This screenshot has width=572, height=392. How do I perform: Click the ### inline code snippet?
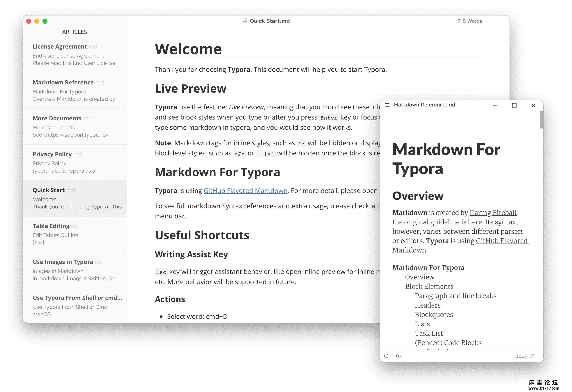[x=239, y=153]
